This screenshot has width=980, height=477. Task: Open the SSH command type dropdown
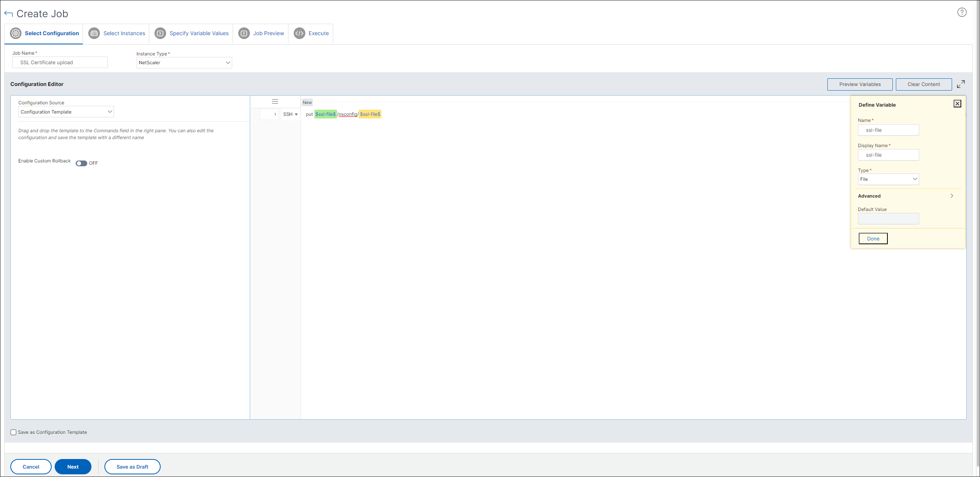pos(290,114)
